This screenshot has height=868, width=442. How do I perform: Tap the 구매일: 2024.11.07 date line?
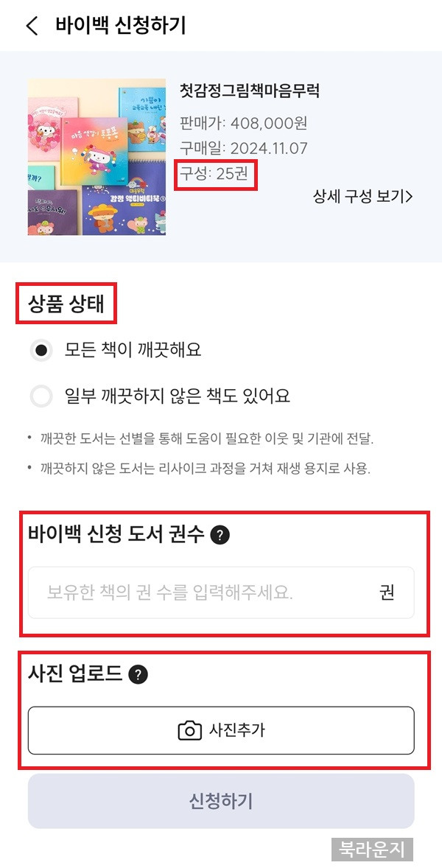click(x=243, y=148)
